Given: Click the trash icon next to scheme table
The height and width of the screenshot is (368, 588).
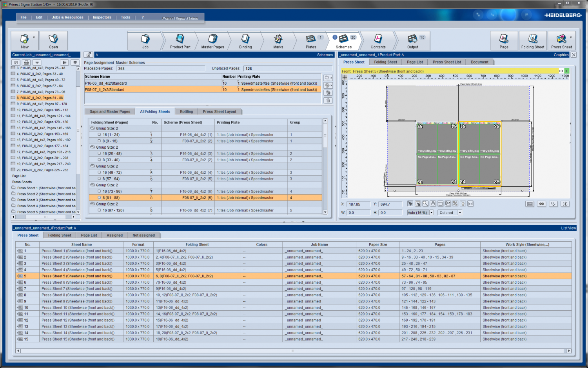Looking at the screenshot, I should [328, 100].
